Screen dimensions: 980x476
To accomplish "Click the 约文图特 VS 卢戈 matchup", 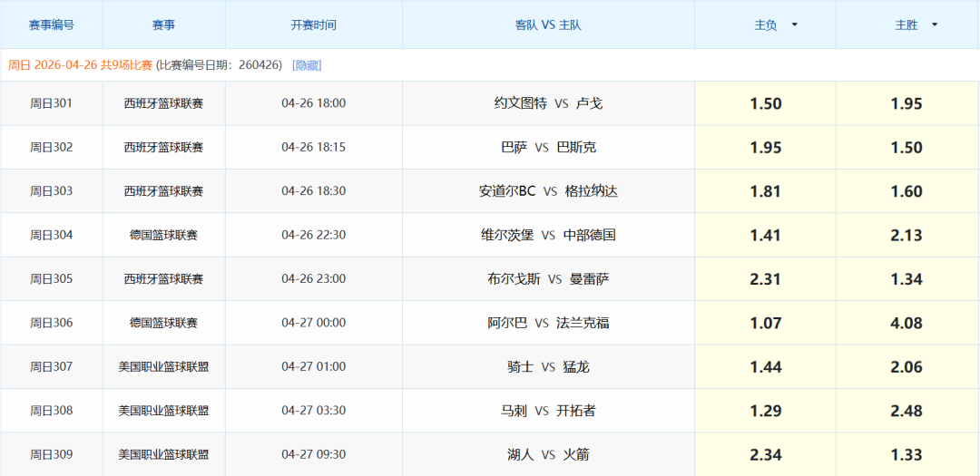I will [x=548, y=103].
